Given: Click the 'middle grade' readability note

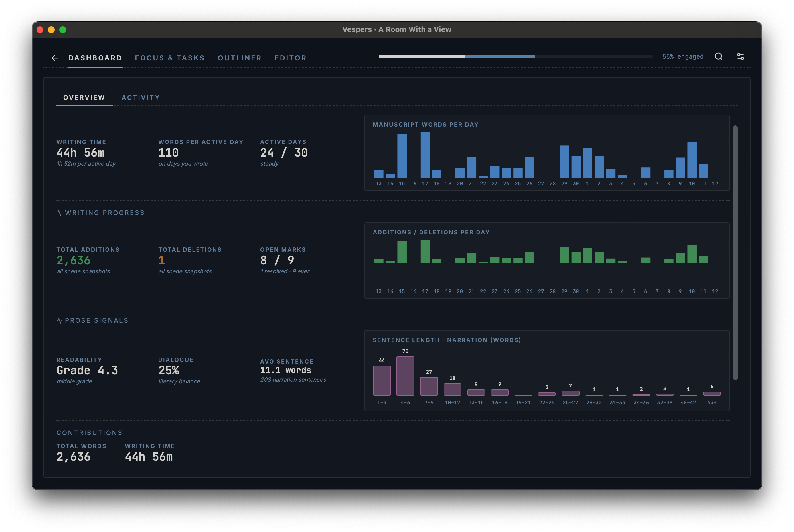Looking at the screenshot, I should click(74, 381).
